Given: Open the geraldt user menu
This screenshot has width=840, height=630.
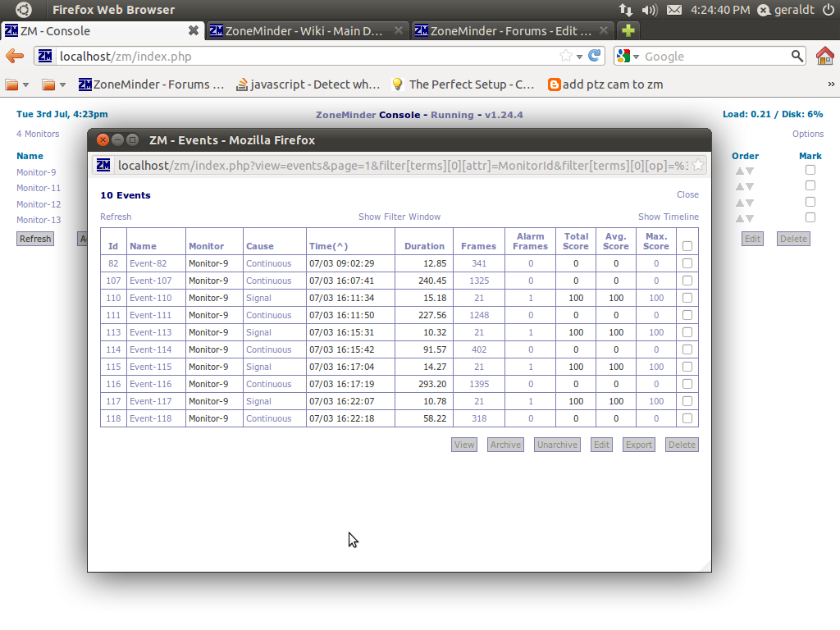Looking at the screenshot, I should [x=786, y=10].
